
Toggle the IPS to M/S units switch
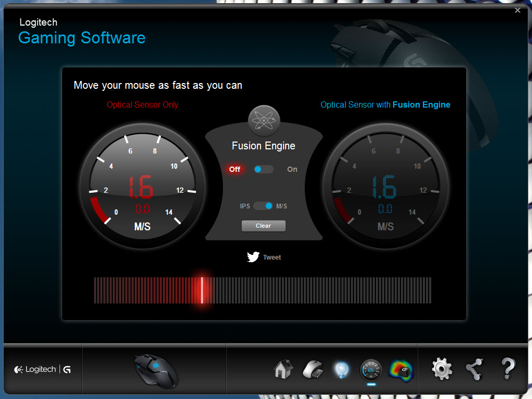(x=263, y=206)
